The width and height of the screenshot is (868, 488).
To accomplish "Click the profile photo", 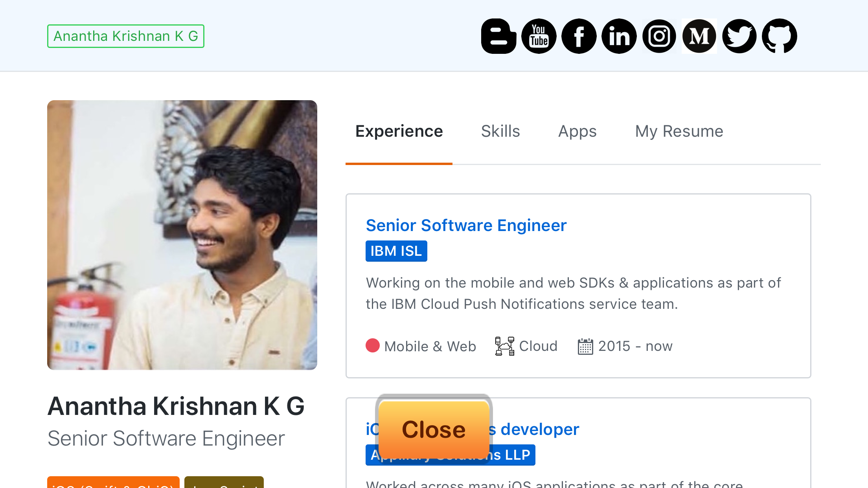I will tap(182, 235).
